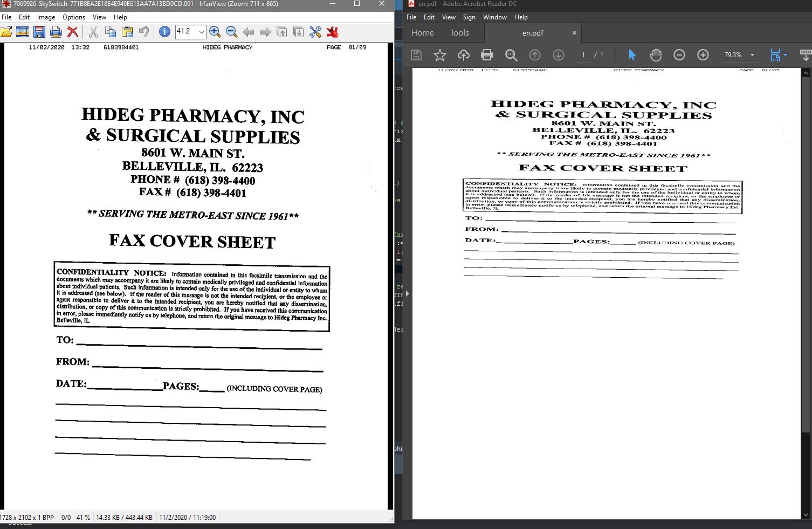Open IrfanView File menu
The height and width of the screenshot is (529, 812).
6,17
